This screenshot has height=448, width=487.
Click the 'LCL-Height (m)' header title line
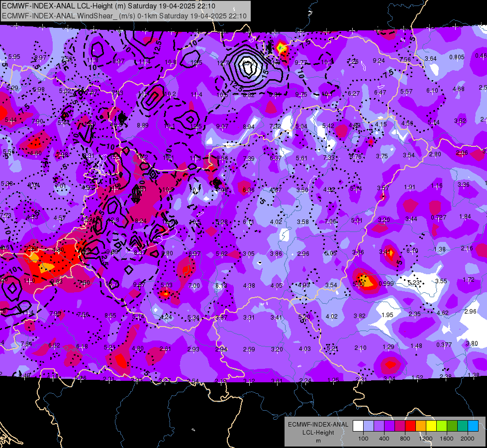click(109, 6)
